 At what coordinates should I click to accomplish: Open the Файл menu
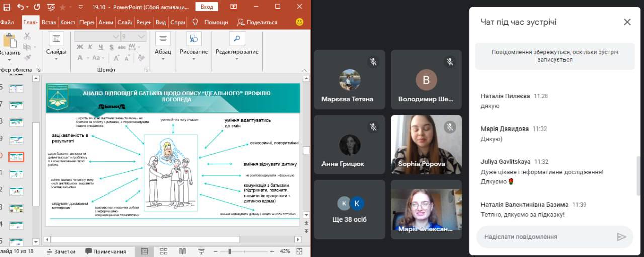(7, 22)
